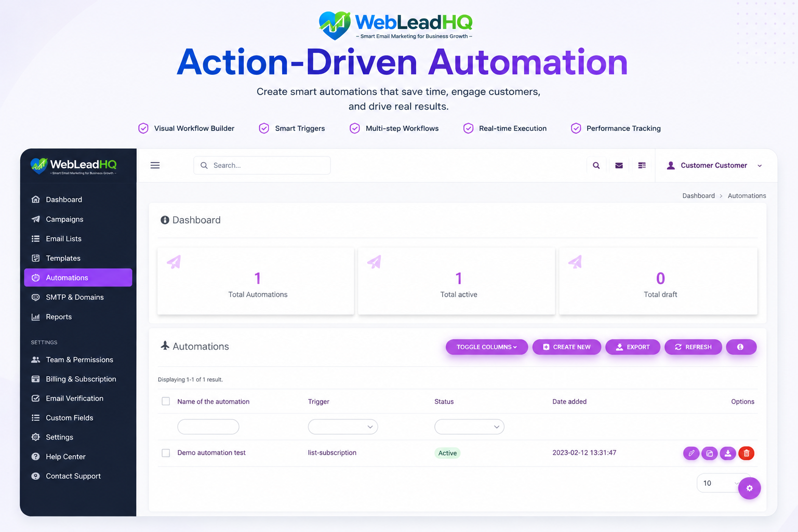Viewport: 798px width, 532px height.
Task: Click the top Search input field
Action: pyautogui.click(x=262, y=165)
